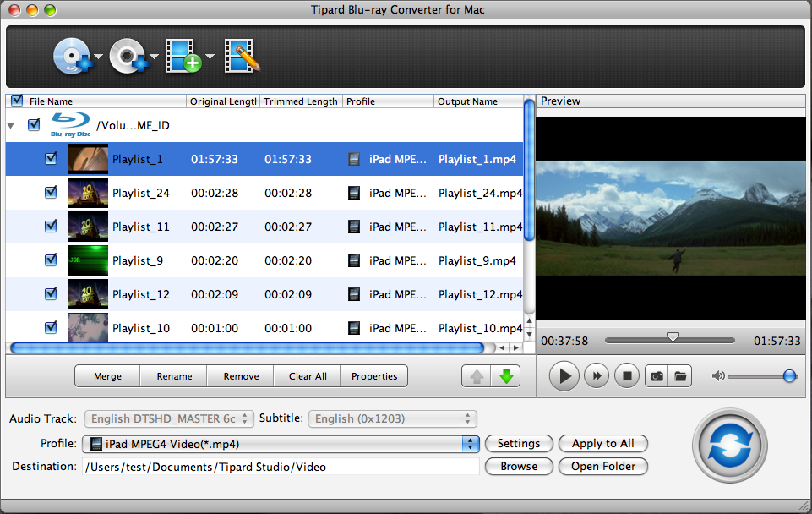
Task: Move selected item down with green arrow
Action: click(x=506, y=376)
